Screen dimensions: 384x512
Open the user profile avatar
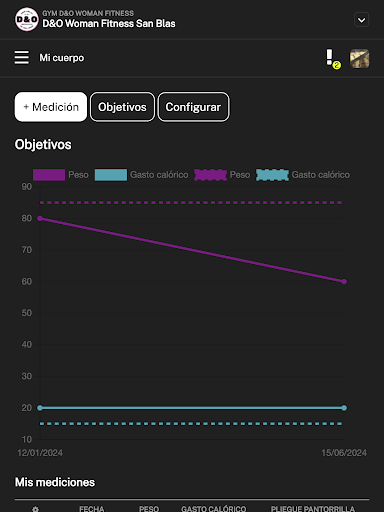coord(359,59)
